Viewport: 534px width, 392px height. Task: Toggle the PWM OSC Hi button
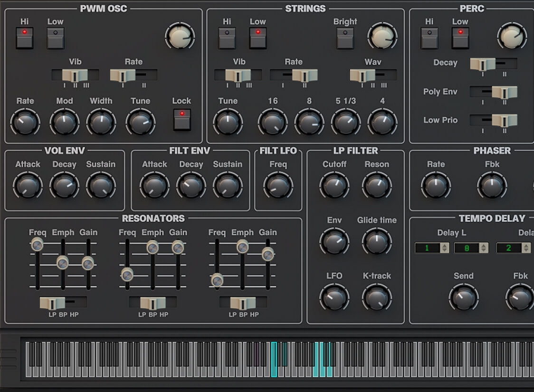[25, 38]
